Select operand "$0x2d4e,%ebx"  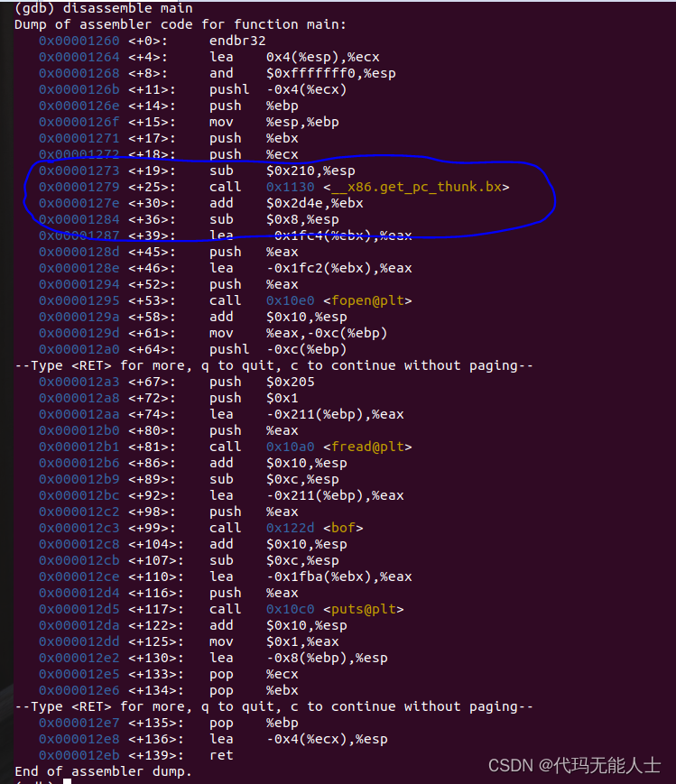314,203
